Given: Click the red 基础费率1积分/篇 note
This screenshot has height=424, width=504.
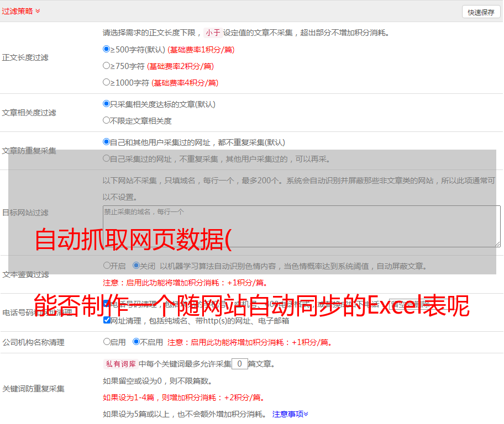Looking at the screenshot, I should click(201, 50).
